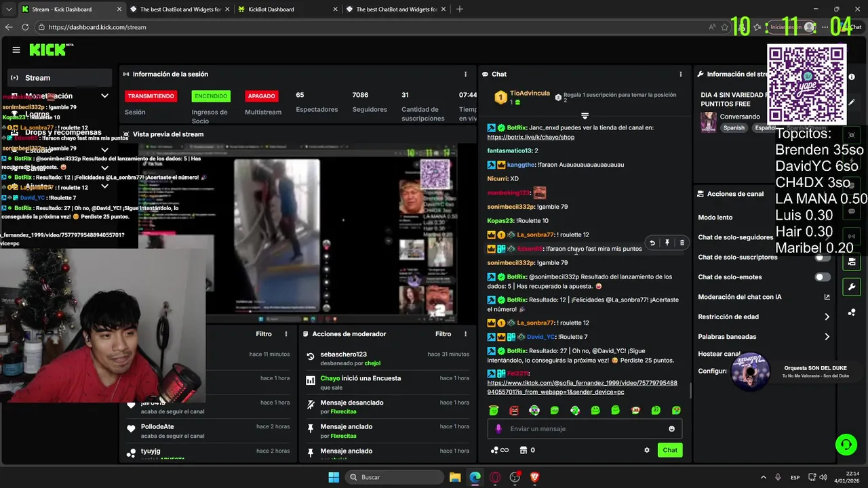This screenshot has height=488, width=868.
Task: Click the stream preview video thumbnail
Action: click(297, 233)
